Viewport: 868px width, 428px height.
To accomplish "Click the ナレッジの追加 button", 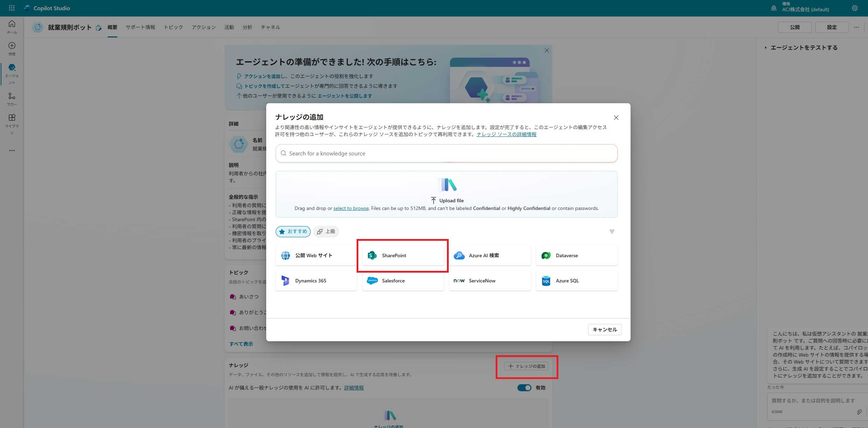I will coord(526,366).
